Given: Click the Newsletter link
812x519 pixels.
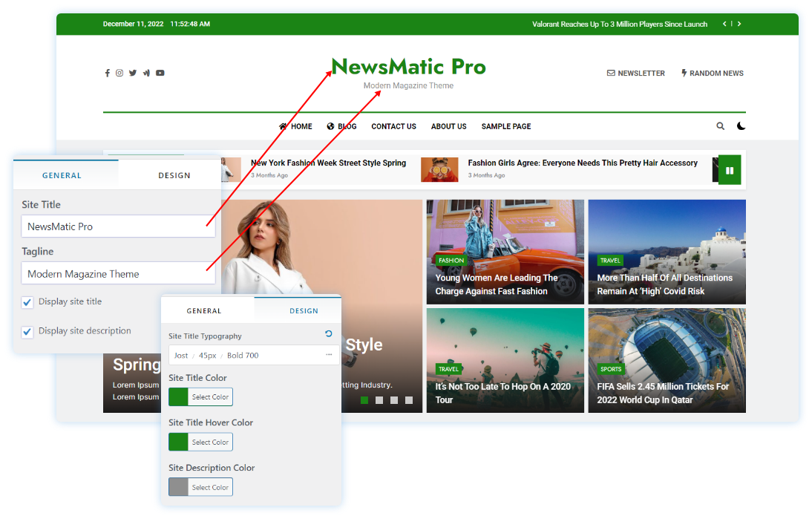Looking at the screenshot, I should tap(635, 74).
